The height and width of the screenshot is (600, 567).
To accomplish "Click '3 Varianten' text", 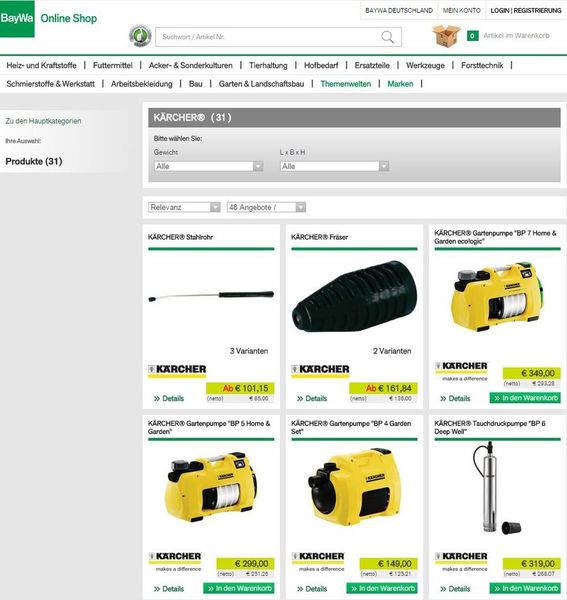I will (249, 351).
